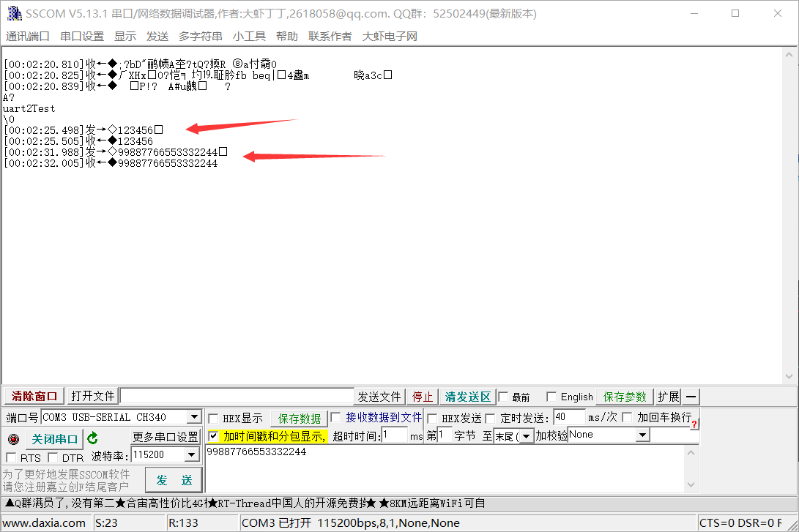799x532 pixels.
Task: Click the send box scroll-up arrow
Action: [x=691, y=452]
